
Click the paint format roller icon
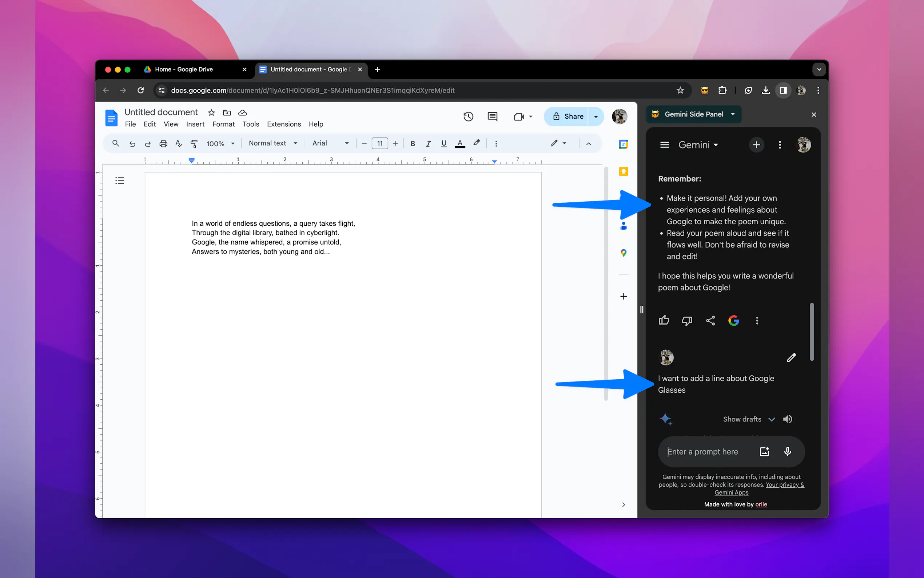coord(194,144)
